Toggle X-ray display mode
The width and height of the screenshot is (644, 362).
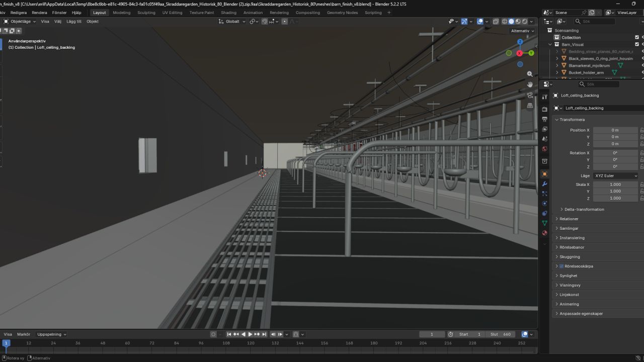point(496,22)
